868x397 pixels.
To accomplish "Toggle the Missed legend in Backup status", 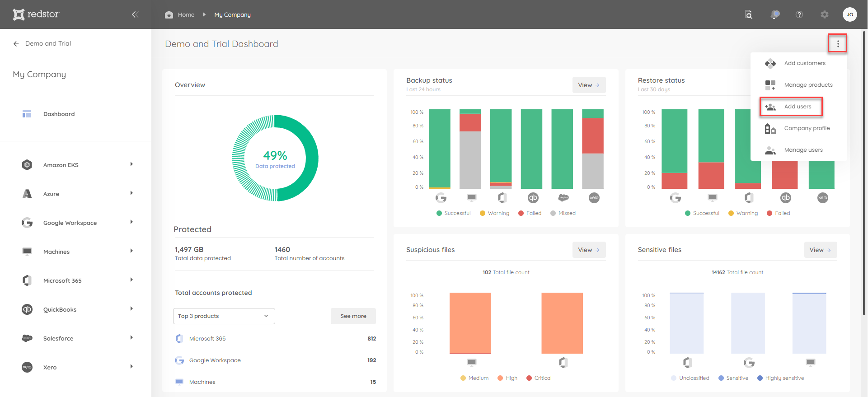I will click(x=563, y=213).
